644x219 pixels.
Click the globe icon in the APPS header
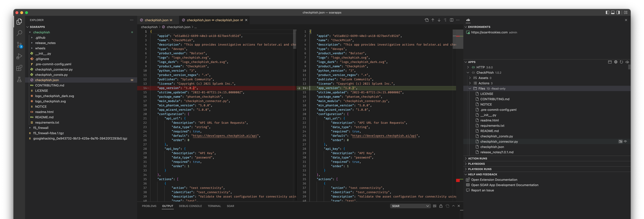click(x=616, y=62)
